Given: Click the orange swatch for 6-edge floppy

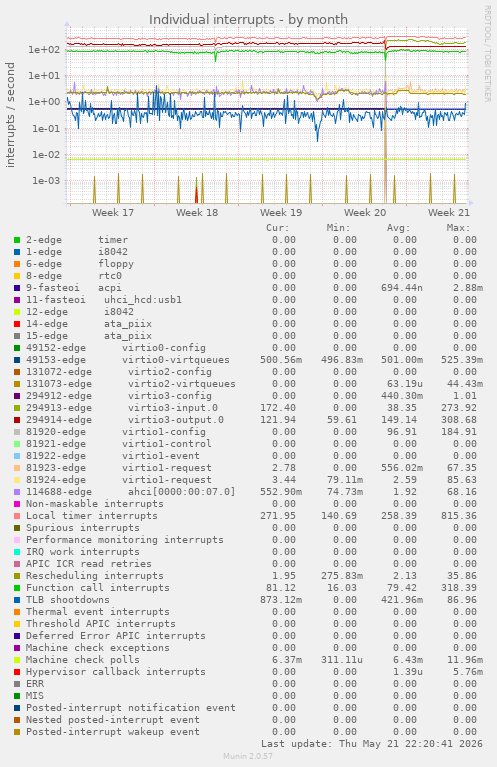Looking at the screenshot, I should [17, 264].
